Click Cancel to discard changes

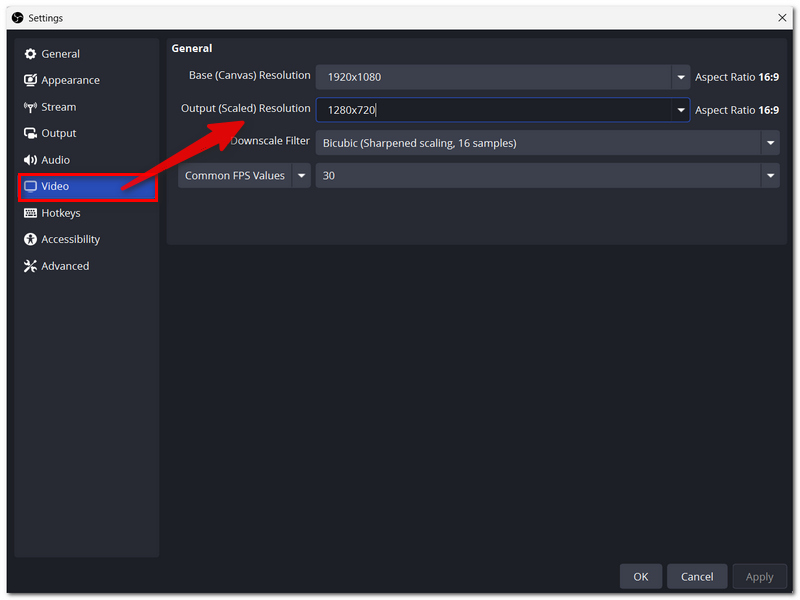pos(697,577)
